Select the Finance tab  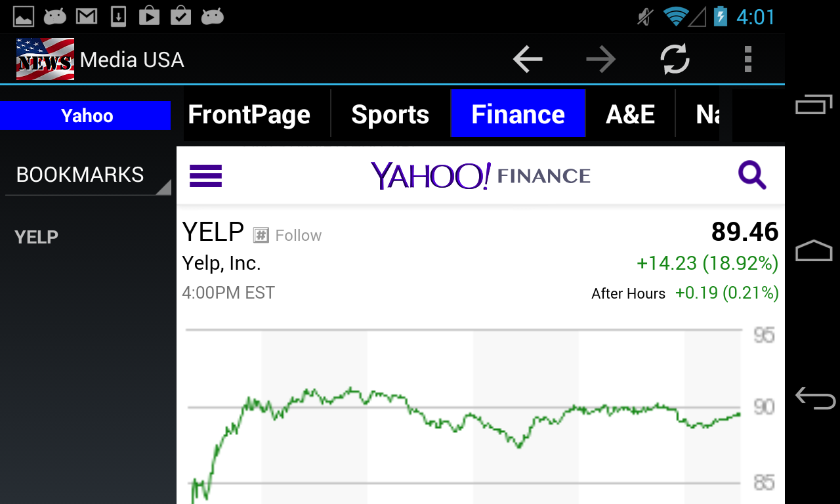click(x=518, y=115)
